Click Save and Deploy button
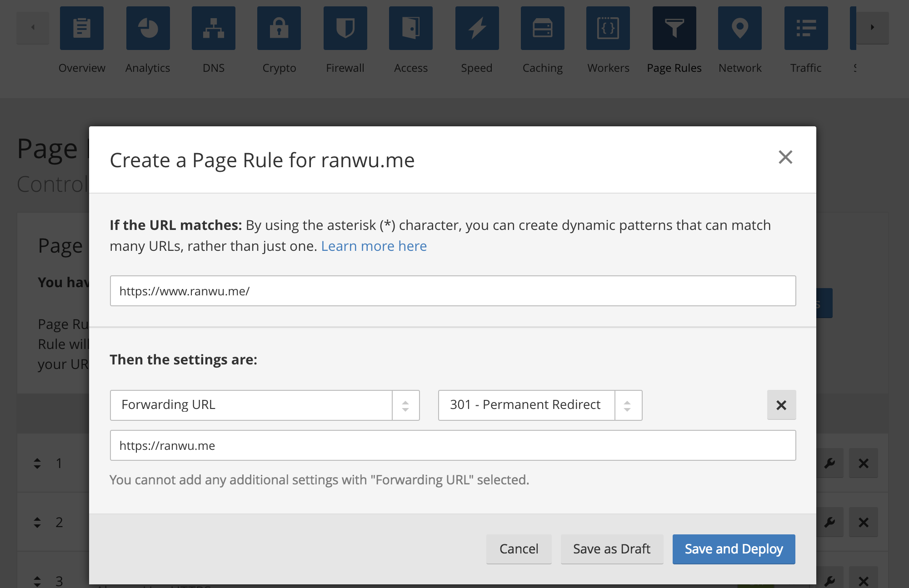This screenshot has height=588, width=909. (x=734, y=549)
